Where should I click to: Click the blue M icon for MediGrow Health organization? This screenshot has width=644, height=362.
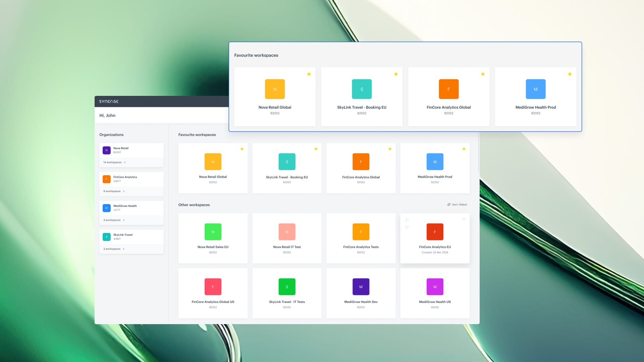107,208
